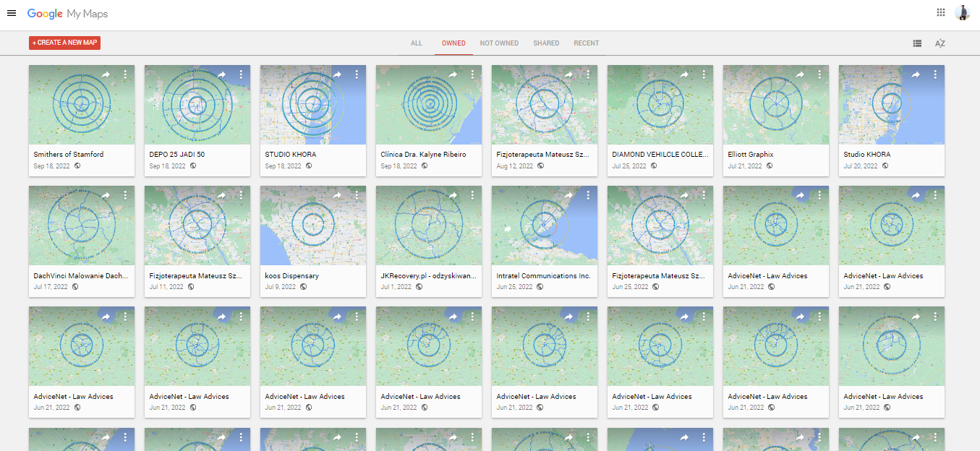Open the main hamburger menu
The height and width of the screenshot is (451, 980).
pyautogui.click(x=12, y=13)
